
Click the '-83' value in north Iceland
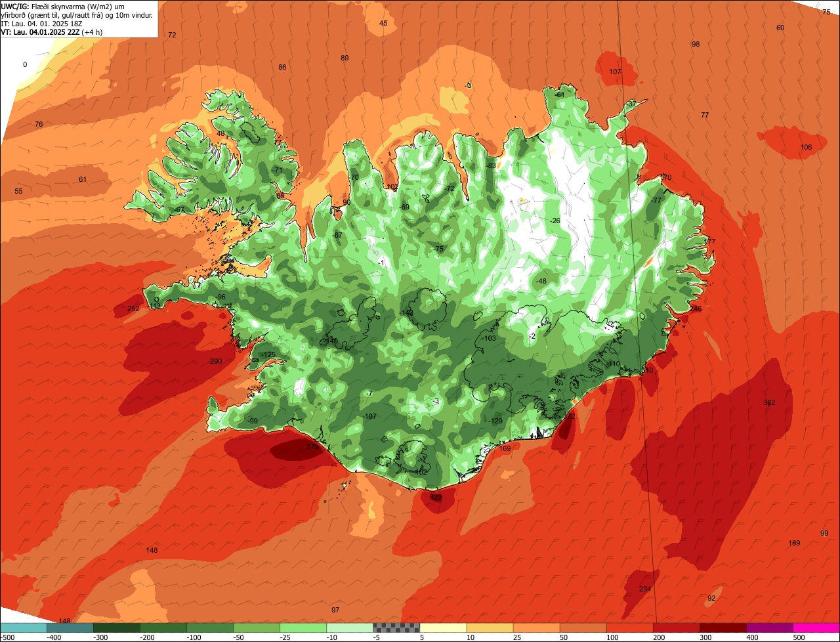point(491,165)
